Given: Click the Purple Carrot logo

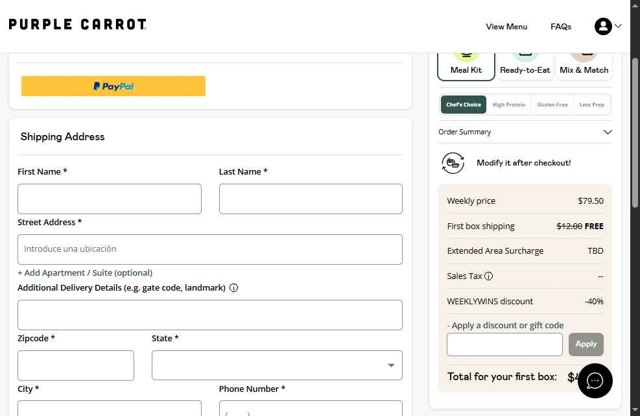Looking at the screenshot, I should [x=77, y=24].
